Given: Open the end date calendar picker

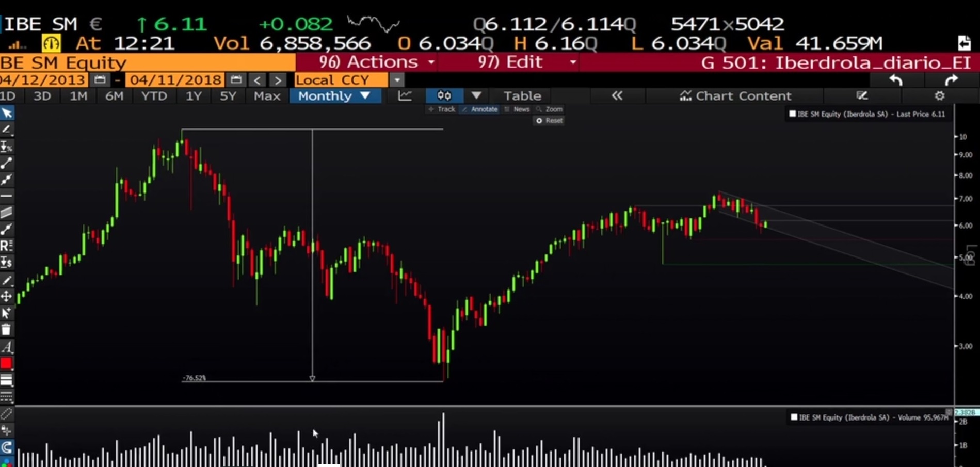Looking at the screenshot, I should tap(236, 80).
